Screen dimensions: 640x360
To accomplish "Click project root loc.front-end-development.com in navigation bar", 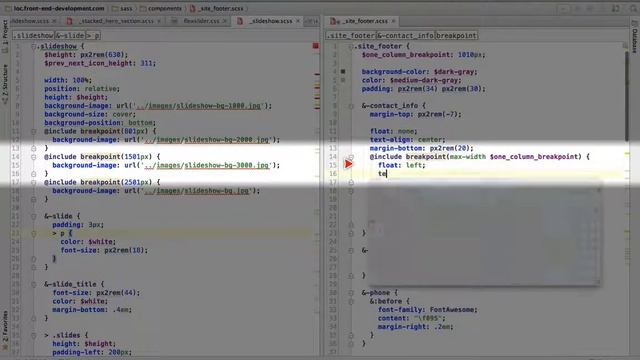I will 55,8.
